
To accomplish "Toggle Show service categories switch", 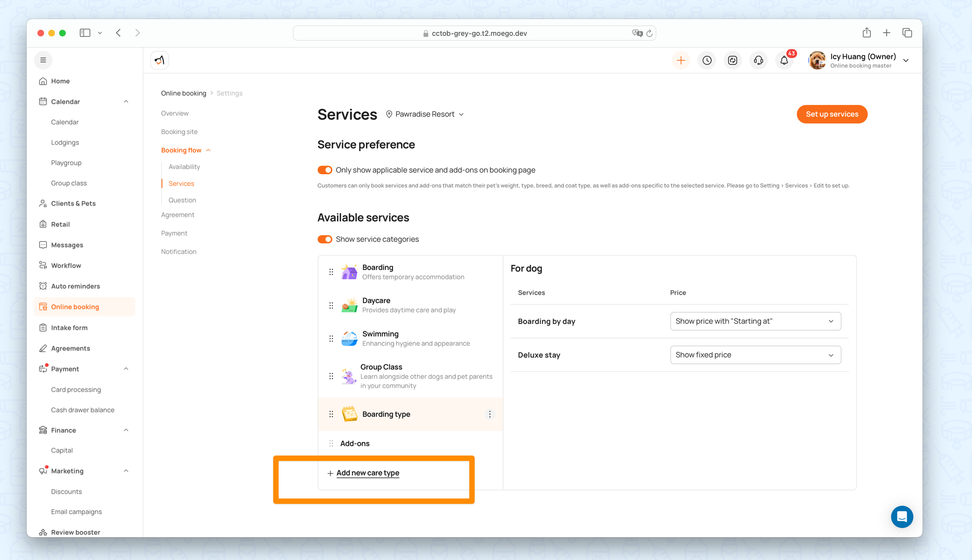I will click(x=325, y=239).
